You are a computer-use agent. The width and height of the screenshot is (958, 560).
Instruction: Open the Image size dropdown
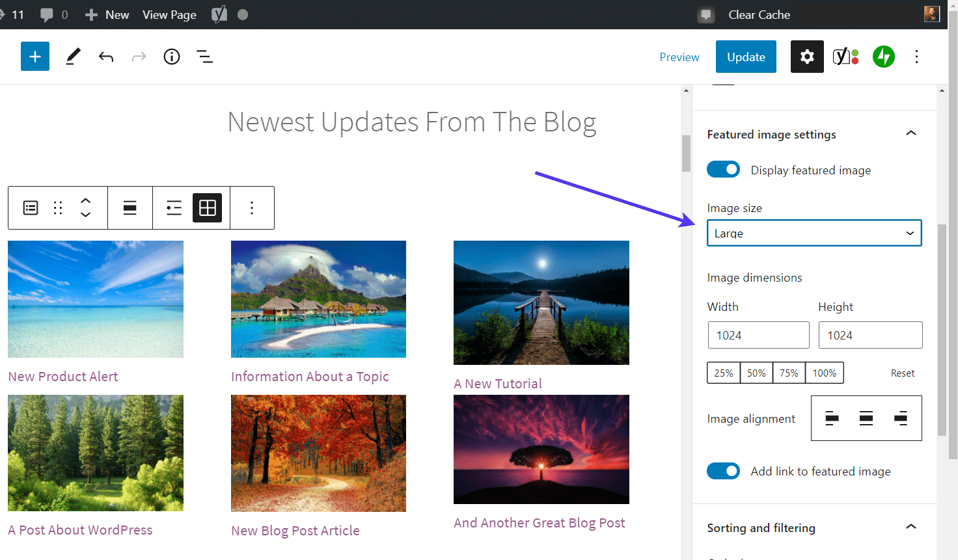coord(814,233)
